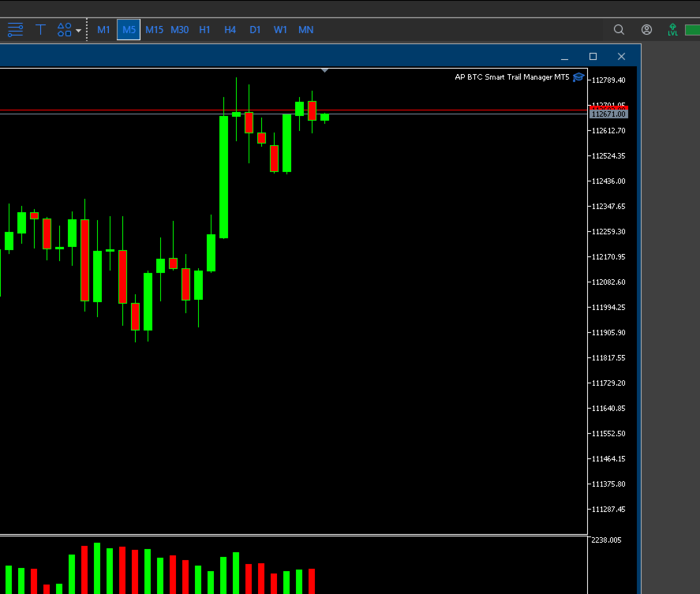Maximize the chart window
The image size is (700, 594).
click(x=593, y=56)
